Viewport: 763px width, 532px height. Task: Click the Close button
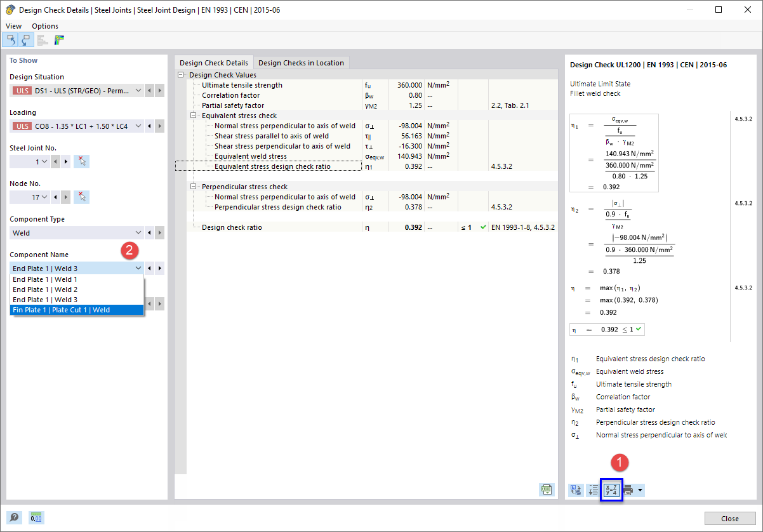[729, 519]
